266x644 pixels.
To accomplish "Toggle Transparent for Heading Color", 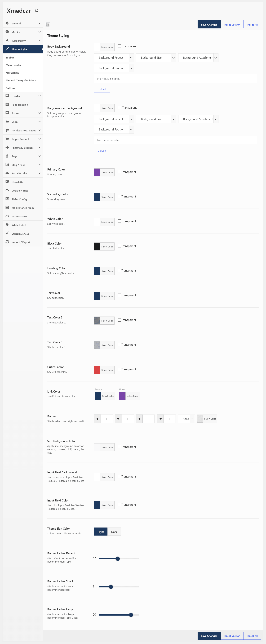I will coord(120,270).
